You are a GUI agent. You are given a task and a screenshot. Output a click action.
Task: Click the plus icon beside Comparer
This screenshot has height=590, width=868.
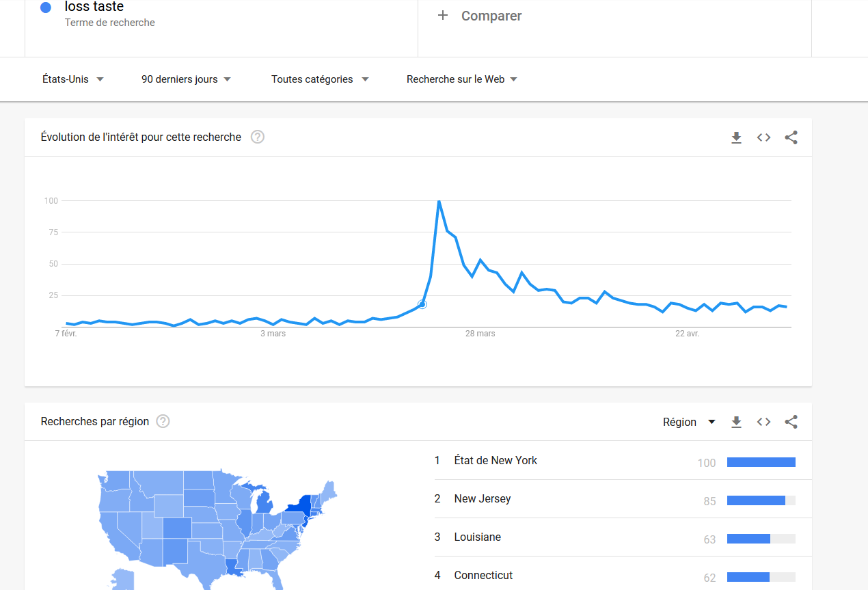pos(443,15)
